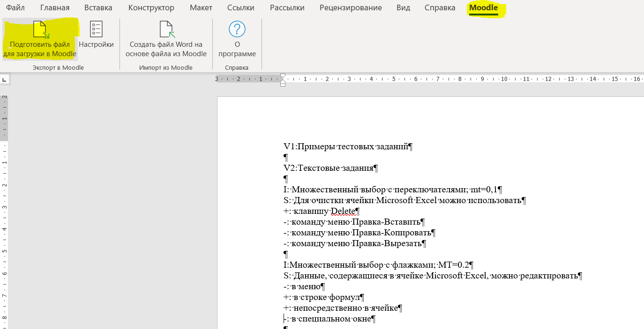
Task: Click the Moodle export file icon
Action: (40, 29)
